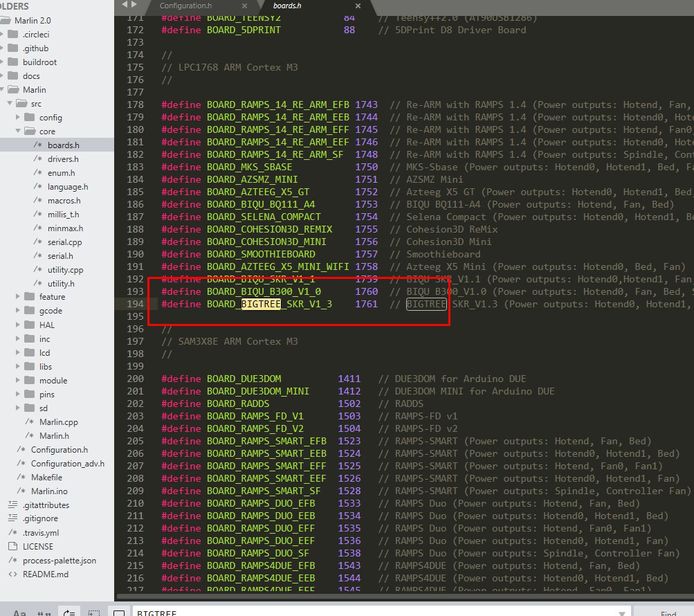Click the .circleci folder icon
694x616 pixels.
pos(13,35)
